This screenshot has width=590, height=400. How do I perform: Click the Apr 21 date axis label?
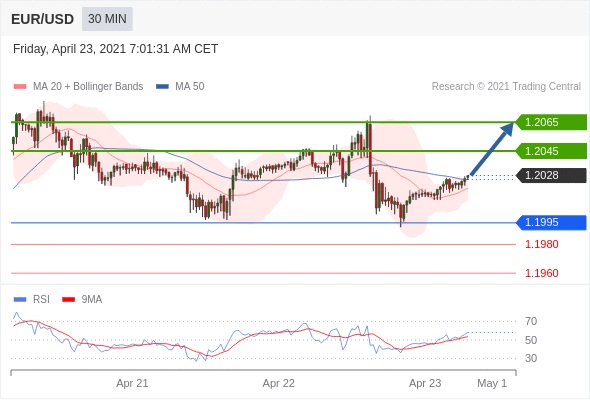point(132,383)
